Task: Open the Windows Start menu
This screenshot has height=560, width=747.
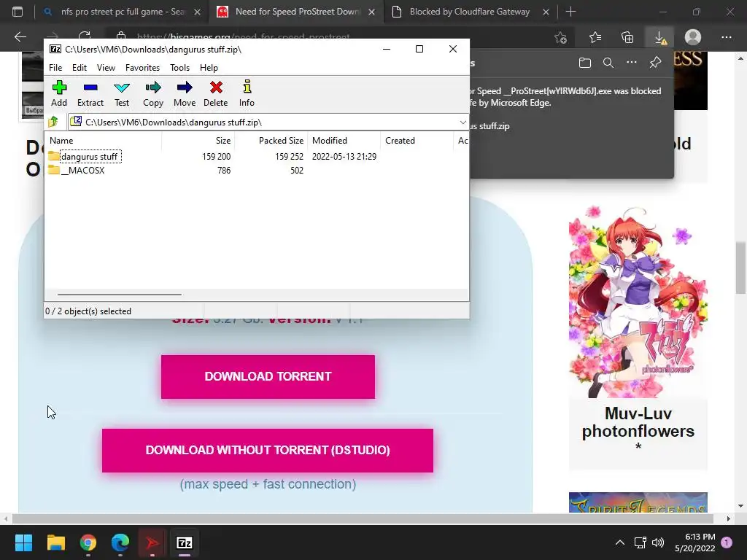Action: coord(23,542)
